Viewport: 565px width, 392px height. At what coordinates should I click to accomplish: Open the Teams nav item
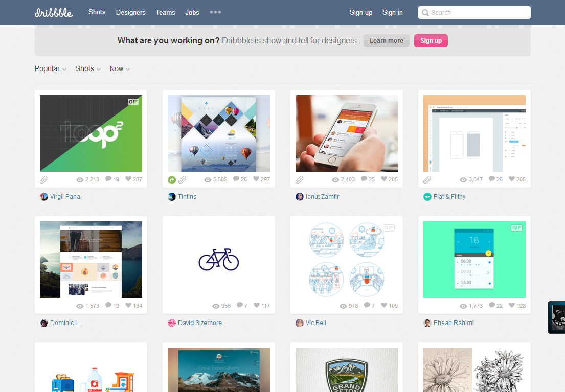click(165, 13)
